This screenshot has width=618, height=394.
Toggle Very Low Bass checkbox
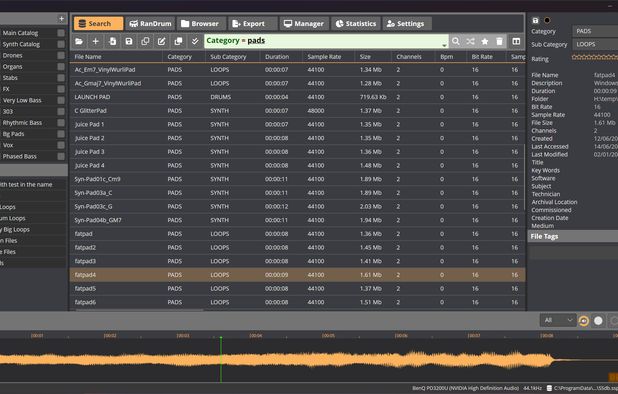(61, 100)
